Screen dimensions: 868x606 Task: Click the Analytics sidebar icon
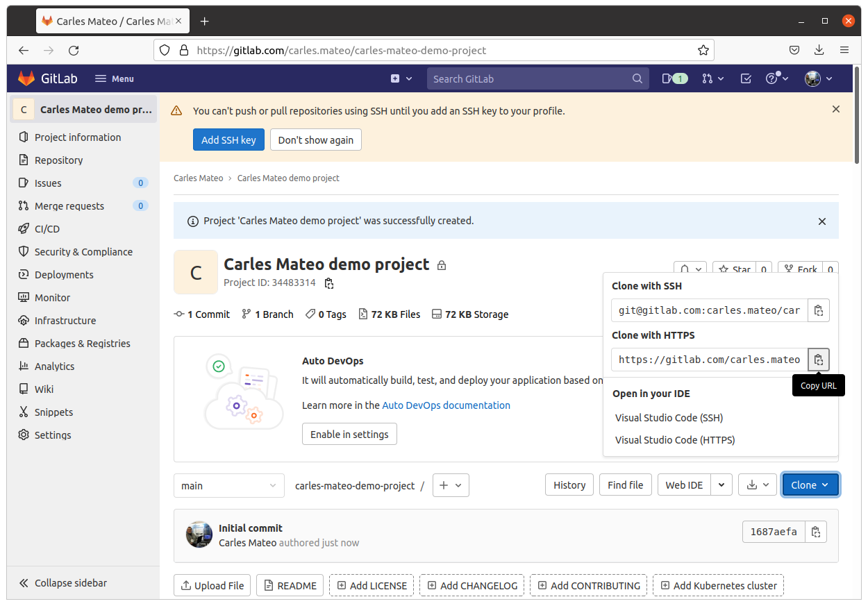pos(24,367)
